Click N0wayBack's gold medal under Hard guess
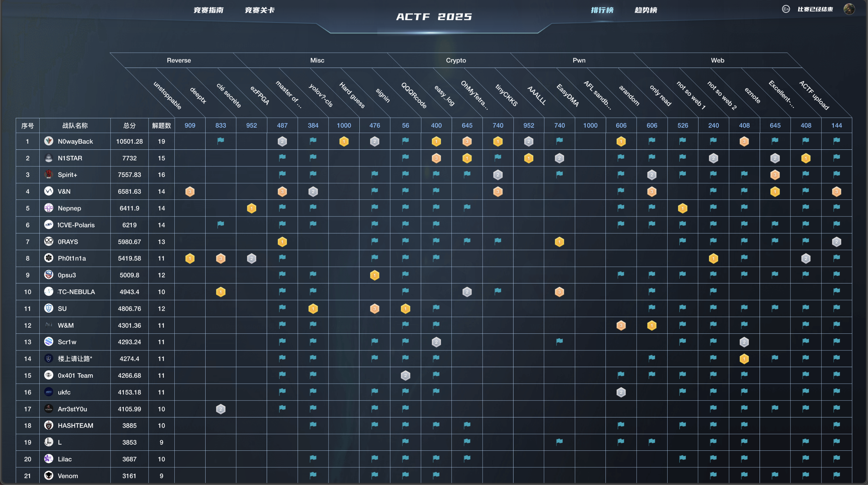This screenshot has height=485, width=868. (x=344, y=141)
